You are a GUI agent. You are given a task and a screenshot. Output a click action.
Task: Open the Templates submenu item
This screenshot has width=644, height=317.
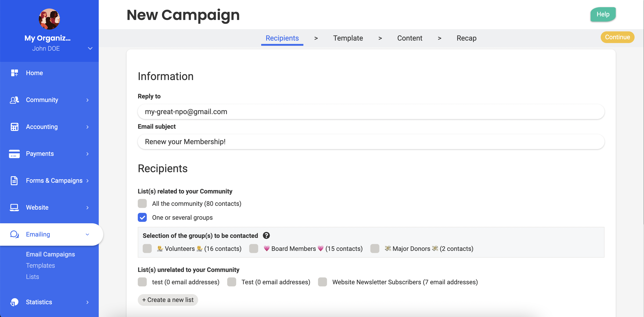[40, 265]
